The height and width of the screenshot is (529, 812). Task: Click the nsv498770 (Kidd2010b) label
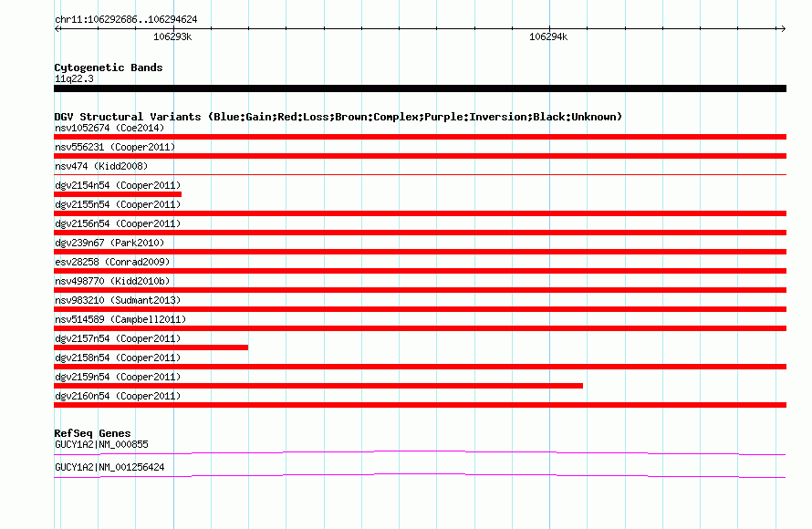(x=112, y=281)
